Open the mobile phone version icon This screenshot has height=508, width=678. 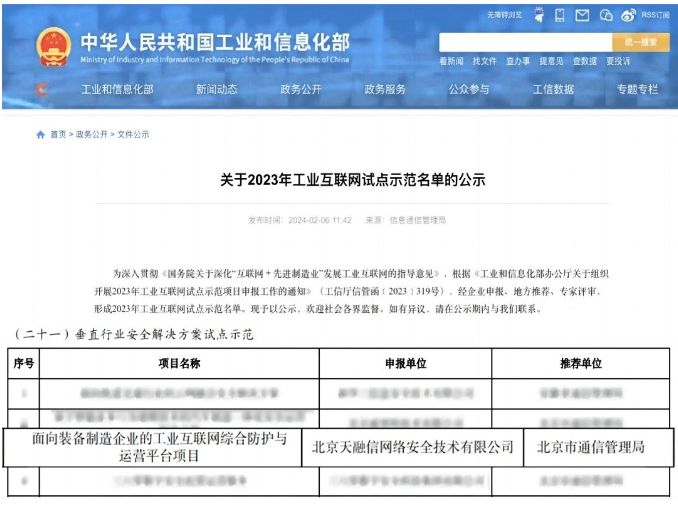pyautogui.click(x=560, y=15)
